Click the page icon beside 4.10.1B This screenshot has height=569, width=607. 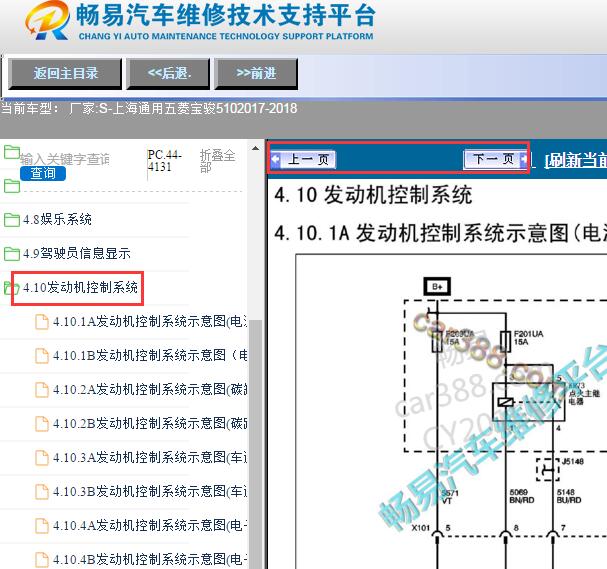point(42,356)
